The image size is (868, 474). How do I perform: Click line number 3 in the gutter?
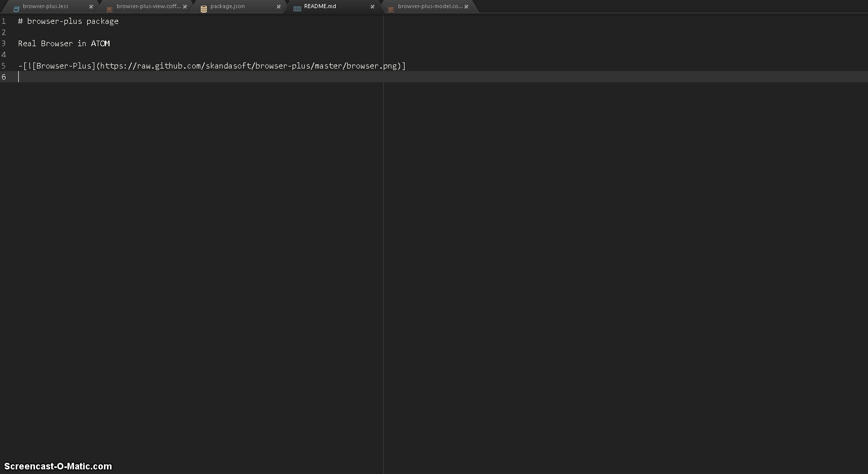(x=4, y=44)
